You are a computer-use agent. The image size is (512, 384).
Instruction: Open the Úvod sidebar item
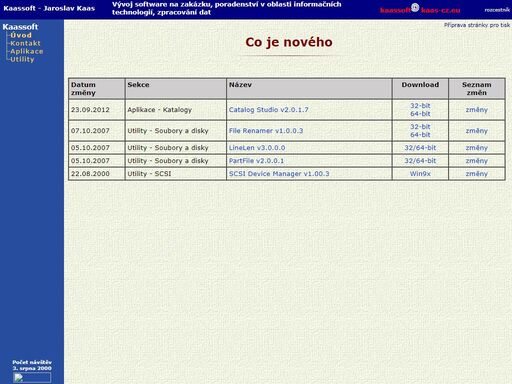click(21, 35)
